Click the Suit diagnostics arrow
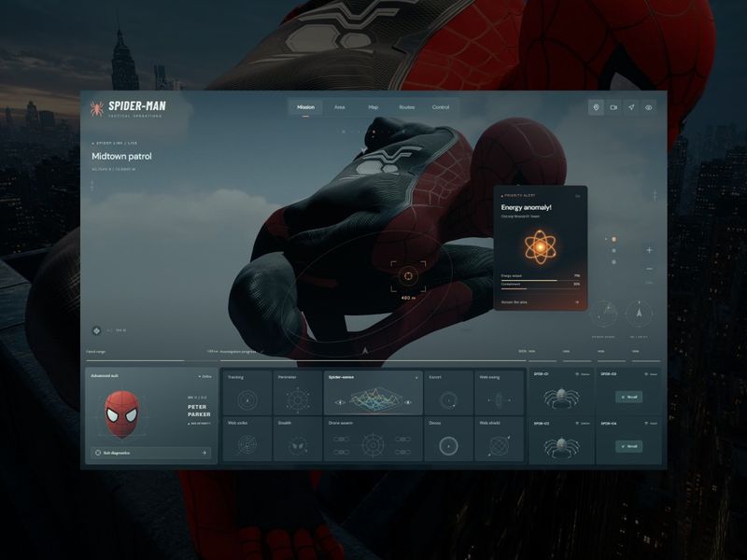The image size is (747, 560). pos(204,453)
